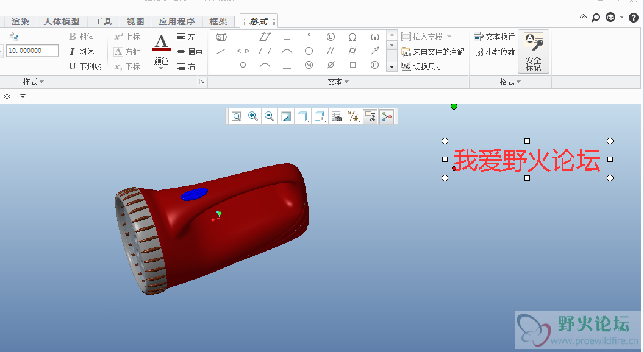
Task: Open the view manager camera icon
Action: [x=337, y=116]
